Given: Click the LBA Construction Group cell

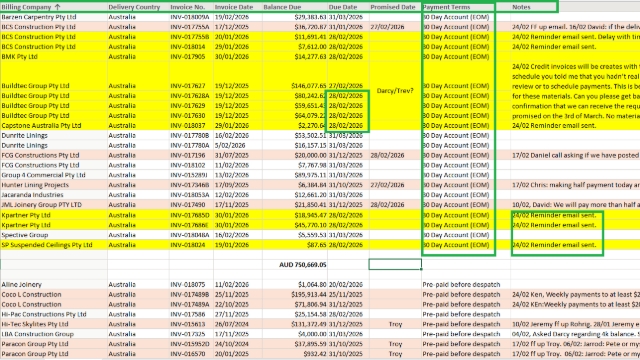Looking at the screenshot, I should (x=53, y=334).
